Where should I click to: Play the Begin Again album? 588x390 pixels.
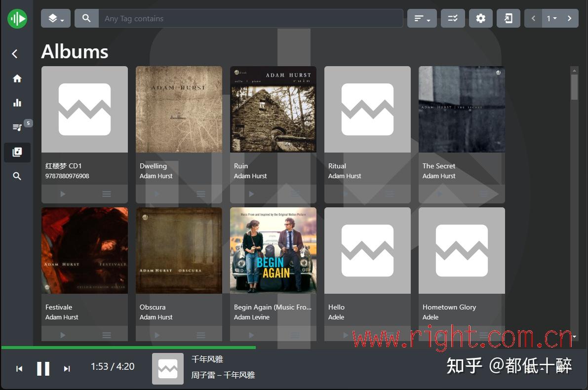(x=251, y=335)
